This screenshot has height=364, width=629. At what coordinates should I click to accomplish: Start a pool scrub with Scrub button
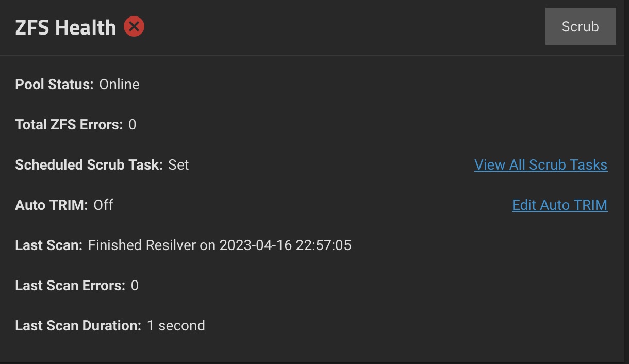(x=581, y=26)
